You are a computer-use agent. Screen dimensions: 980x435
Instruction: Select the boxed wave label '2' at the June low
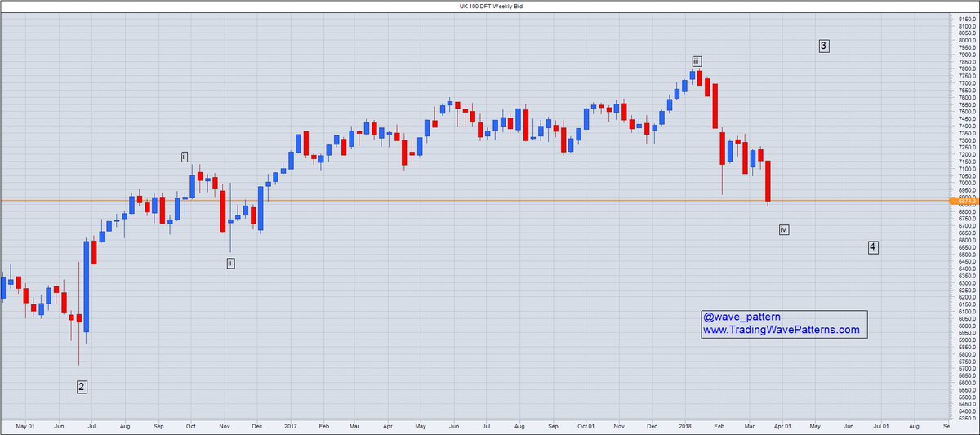(x=82, y=387)
